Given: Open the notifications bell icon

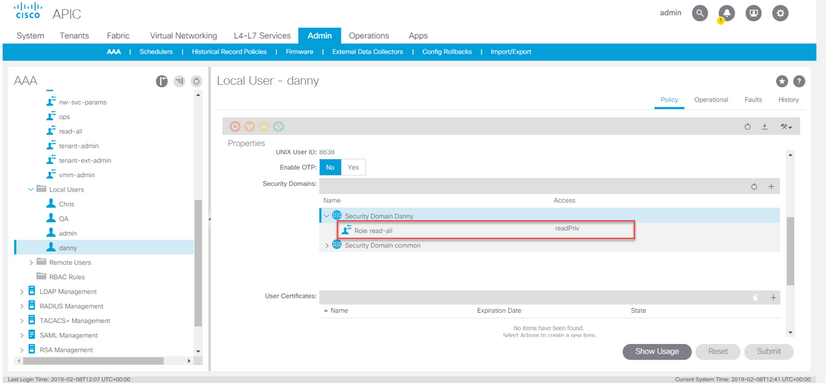Looking at the screenshot, I should point(727,14).
